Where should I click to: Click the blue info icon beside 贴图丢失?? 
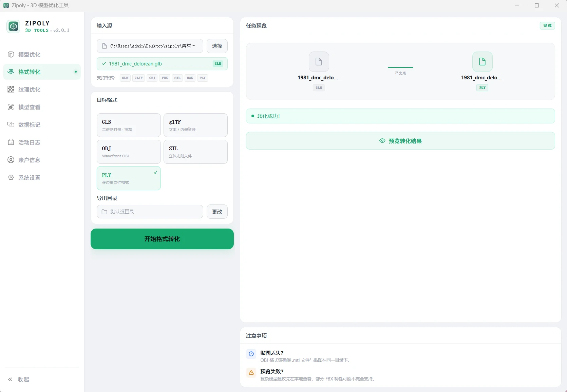point(251,354)
